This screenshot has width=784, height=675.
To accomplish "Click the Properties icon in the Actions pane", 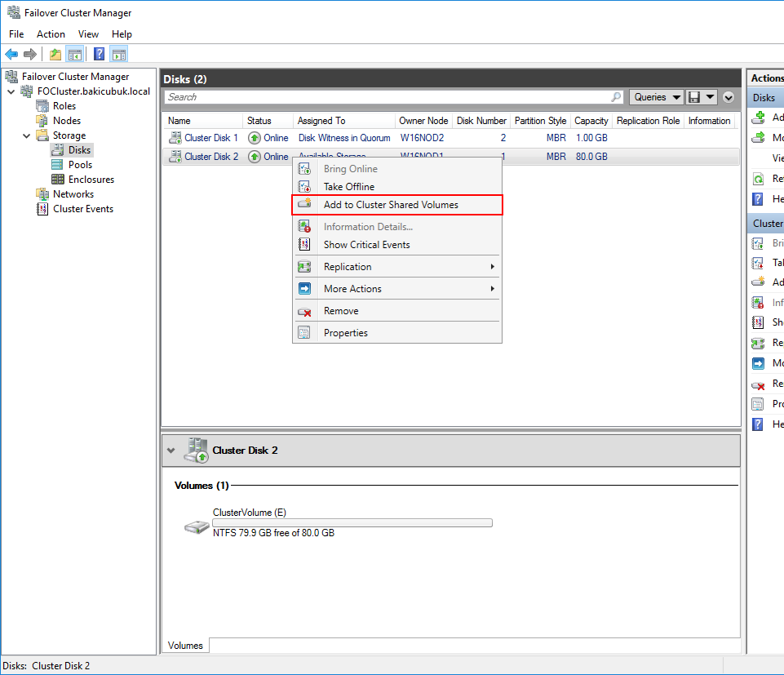I will [758, 404].
